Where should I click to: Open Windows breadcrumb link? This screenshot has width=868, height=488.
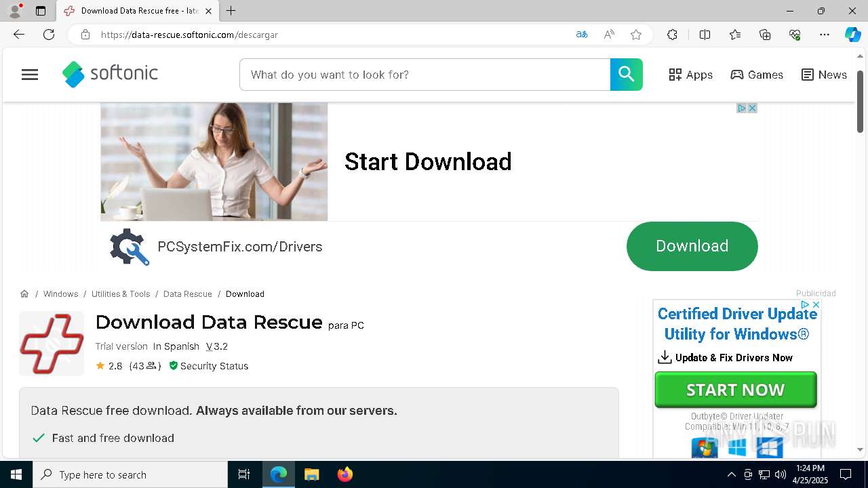60,294
